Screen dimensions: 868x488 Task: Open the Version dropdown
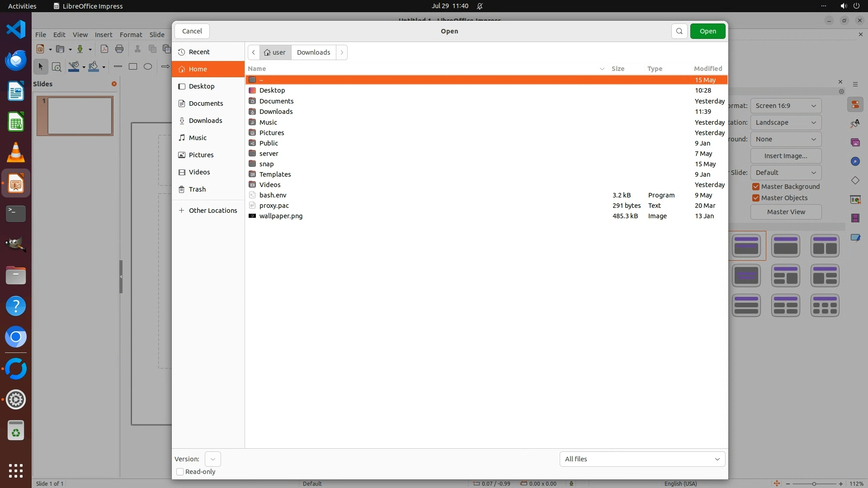(x=212, y=459)
